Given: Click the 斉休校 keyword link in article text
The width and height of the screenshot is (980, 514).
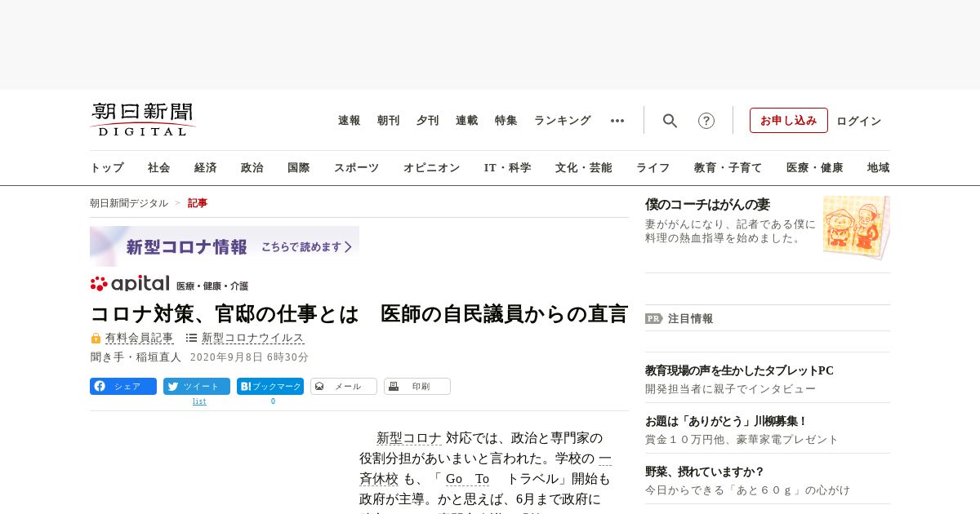Looking at the screenshot, I should click(x=379, y=479).
